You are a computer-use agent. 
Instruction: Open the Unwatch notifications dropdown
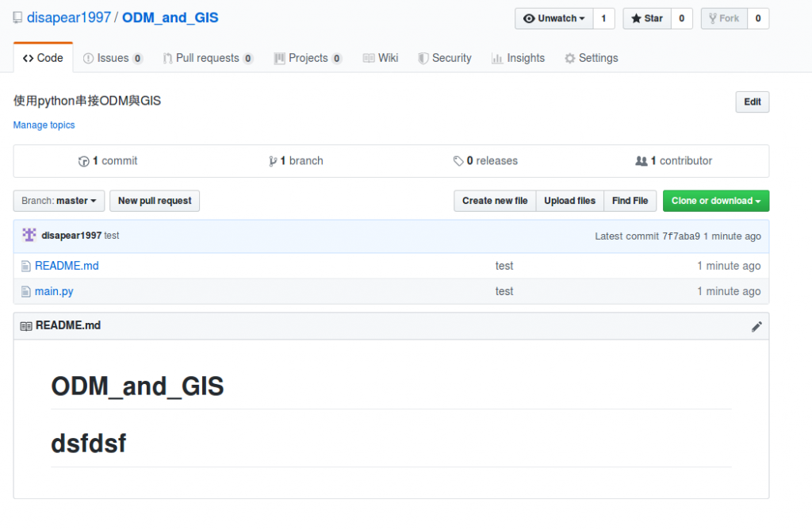[x=554, y=19]
